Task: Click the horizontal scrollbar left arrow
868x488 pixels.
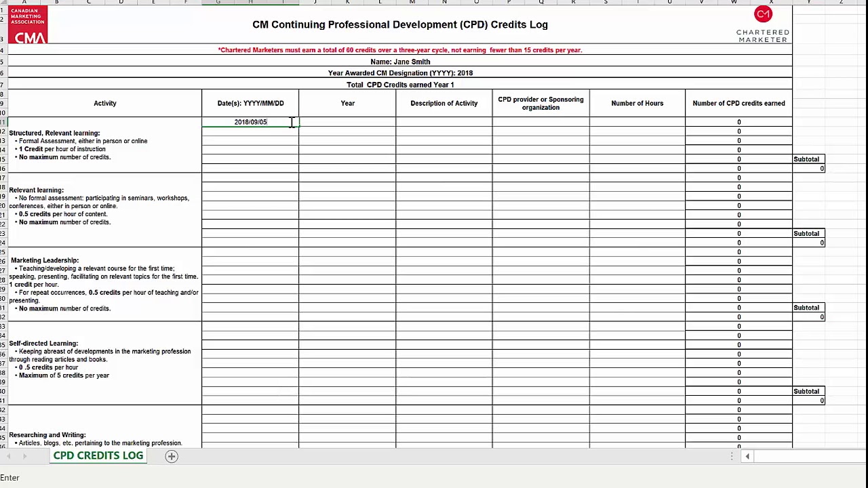Action: pos(747,456)
